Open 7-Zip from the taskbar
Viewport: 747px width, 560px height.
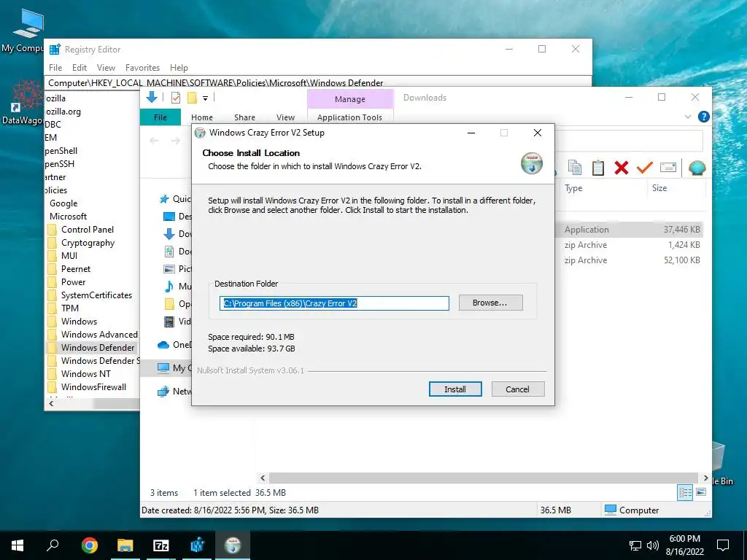161,545
